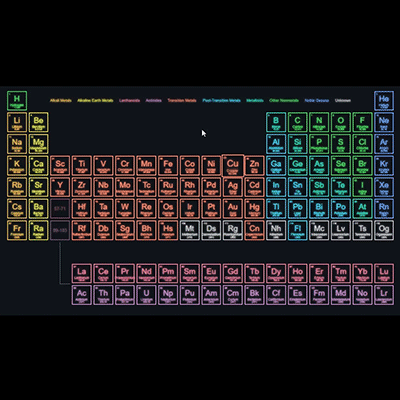Open the Silver (Ag) tile
Viewport: 400px width, 400px height.
(x=233, y=187)
